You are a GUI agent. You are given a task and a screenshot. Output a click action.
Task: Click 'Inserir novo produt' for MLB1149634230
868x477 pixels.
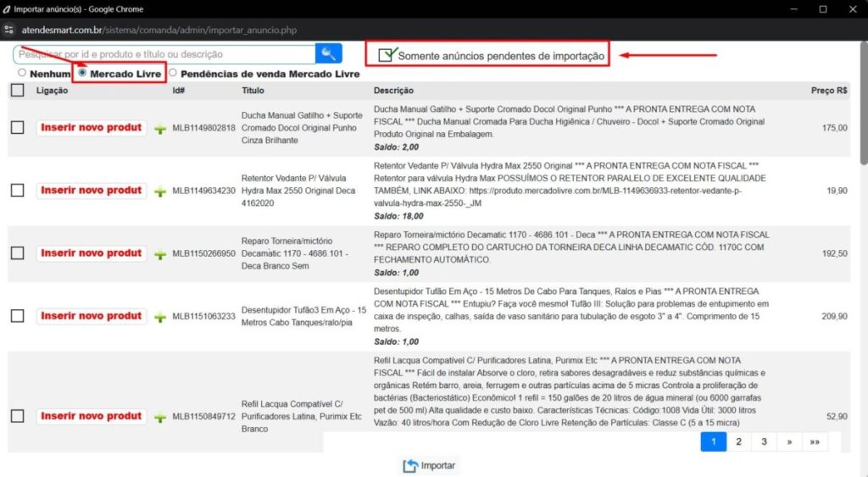(92, 191)
